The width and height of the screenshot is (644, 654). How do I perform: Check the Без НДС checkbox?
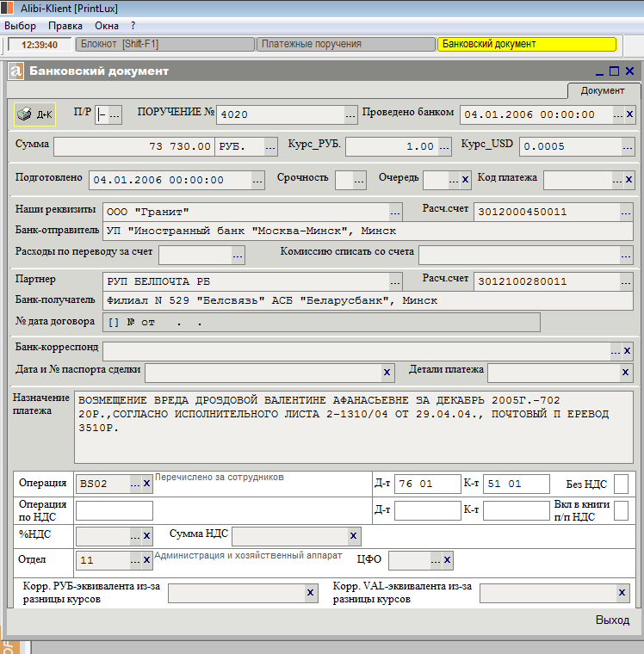tap(621, 484)
